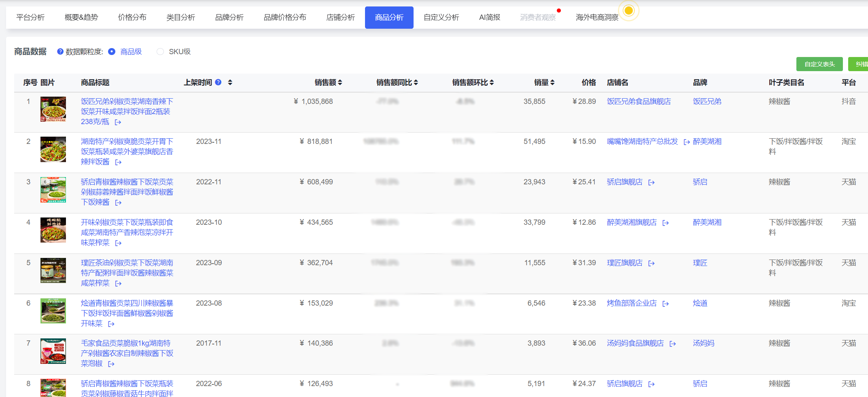Open store link icon beside 骄启旗舰店 in row 3

[652, 182]
